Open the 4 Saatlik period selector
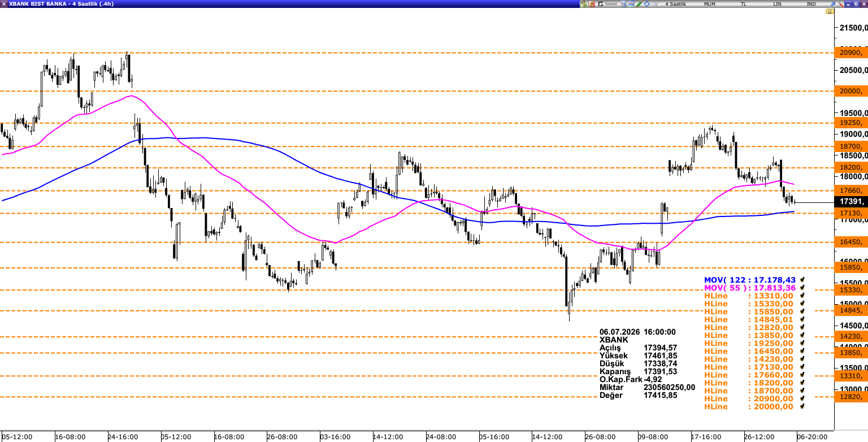868x442 pixels. pyautogui.click(x=675, y=4)
